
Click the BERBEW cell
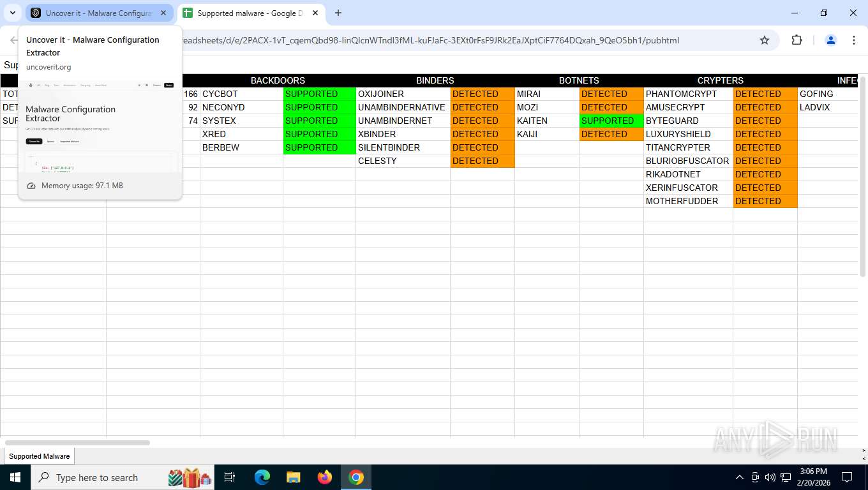[242, 147]
